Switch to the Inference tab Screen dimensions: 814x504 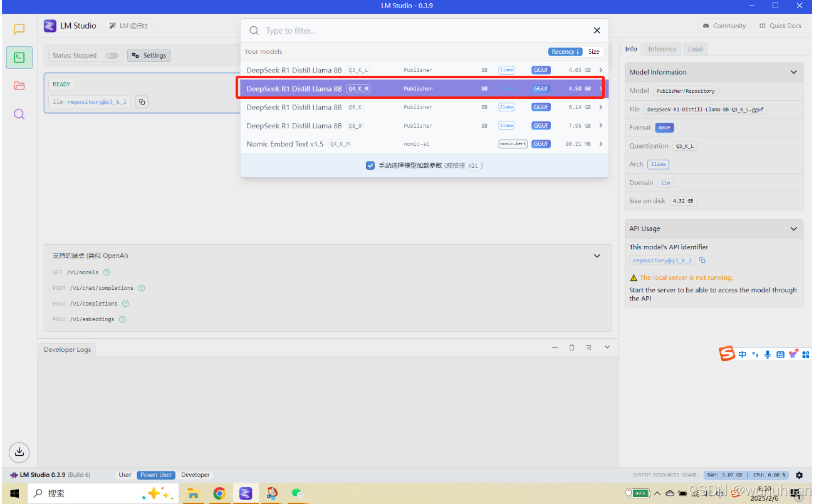pyautogui.click(x=662, y=49)
